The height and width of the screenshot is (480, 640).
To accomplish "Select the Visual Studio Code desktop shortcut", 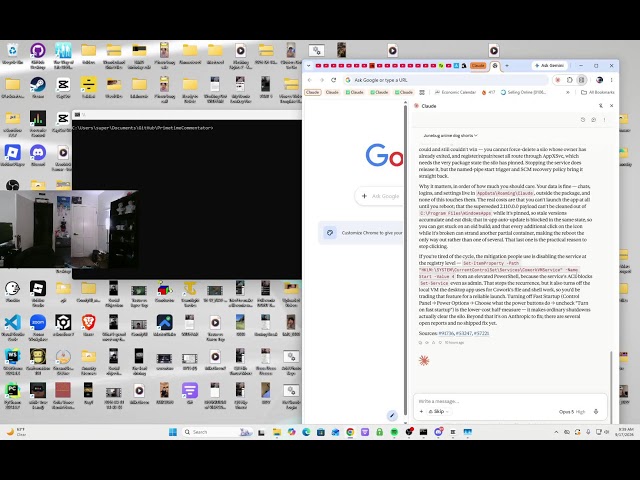I will coord(13,328).
